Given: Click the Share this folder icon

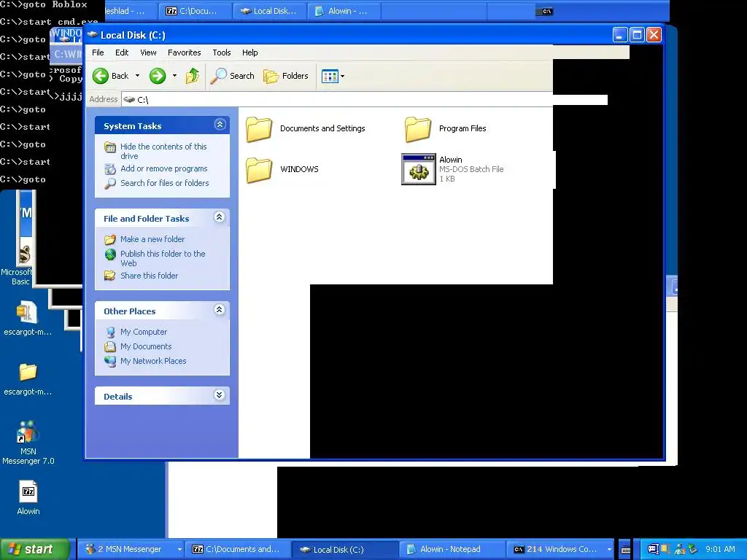Looking at the screenshot, I should (110, 275).
